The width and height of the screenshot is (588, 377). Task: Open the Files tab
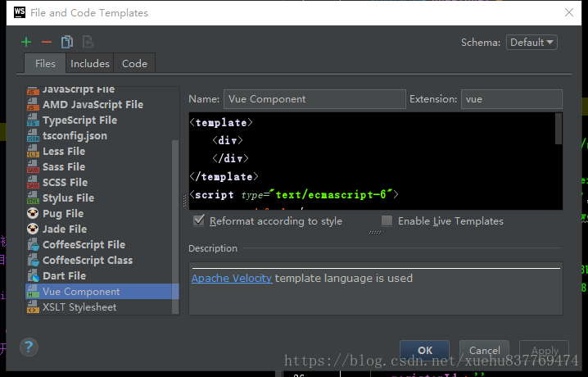click(45, 63)
